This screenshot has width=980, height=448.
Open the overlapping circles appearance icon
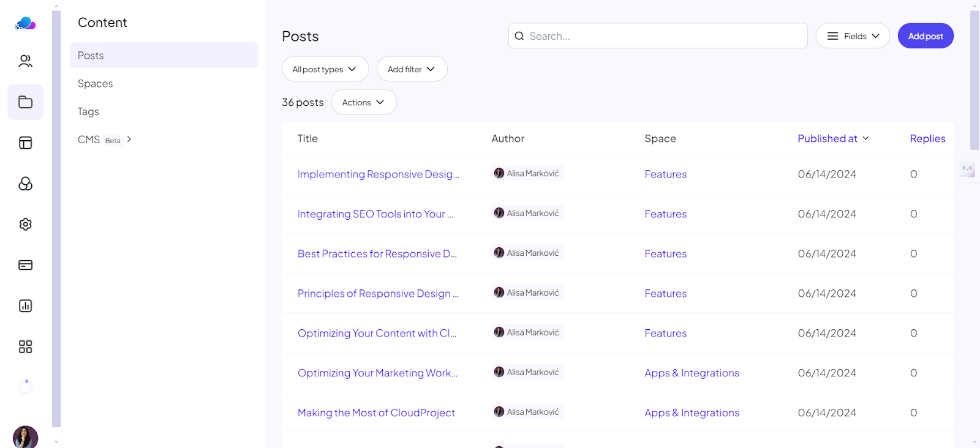click(x=25, y=184)
